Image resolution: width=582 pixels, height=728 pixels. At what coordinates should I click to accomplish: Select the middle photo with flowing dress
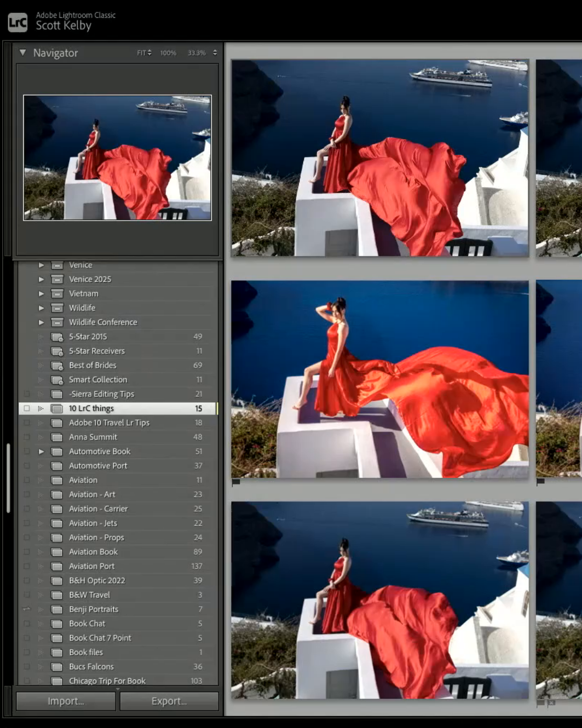click(380, 379)
